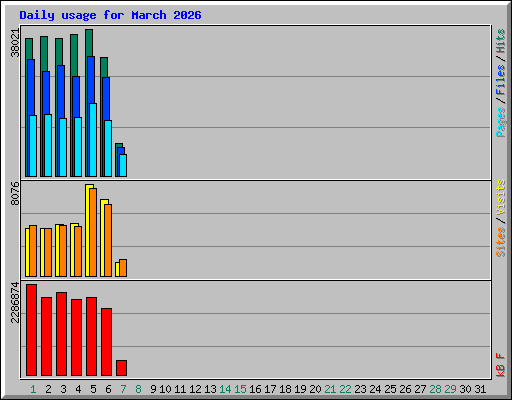
Task: Click green day 8 on the x-axis
Action: 138,389
